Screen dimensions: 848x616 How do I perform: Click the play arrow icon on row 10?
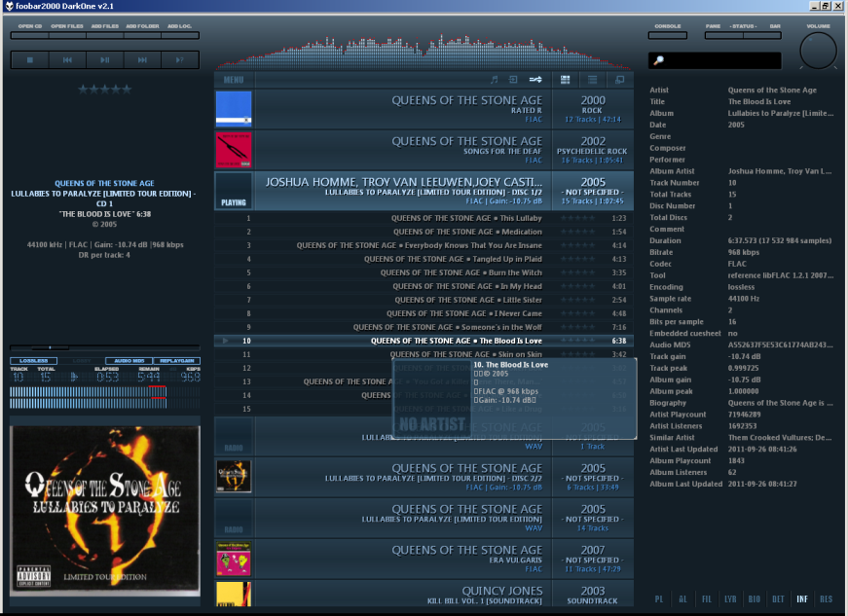226,341
